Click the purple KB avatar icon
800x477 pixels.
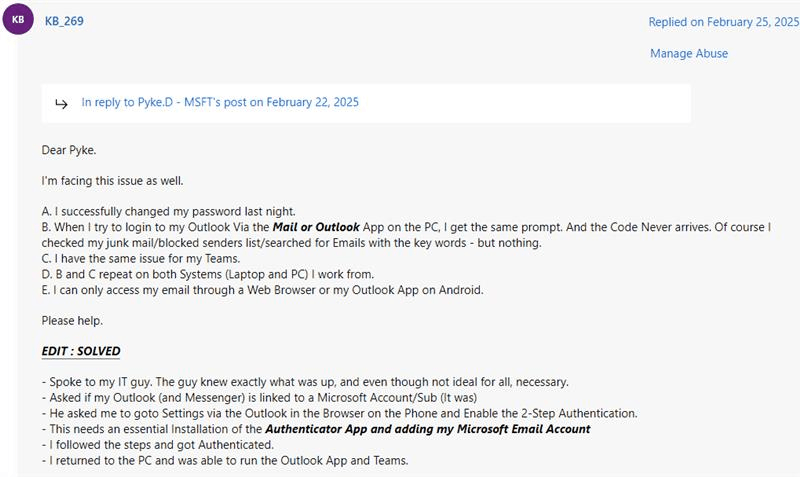(x=18, y=19)
